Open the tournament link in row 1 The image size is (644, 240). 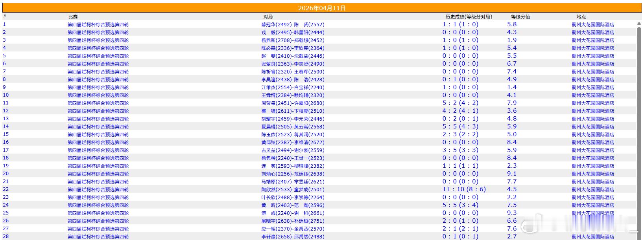tap(98, 24)
